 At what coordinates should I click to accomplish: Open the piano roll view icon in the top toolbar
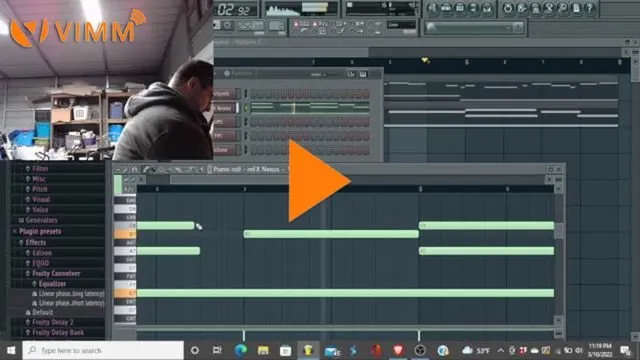(460, 9)
